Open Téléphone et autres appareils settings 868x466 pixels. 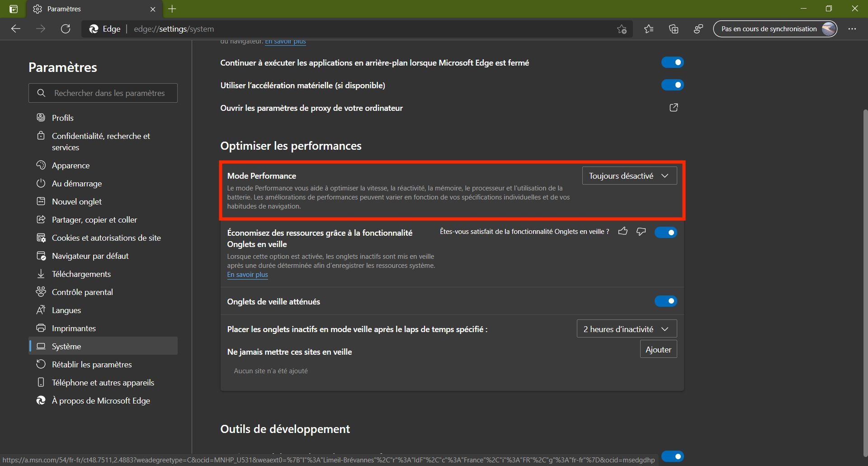tap(103, 382)
